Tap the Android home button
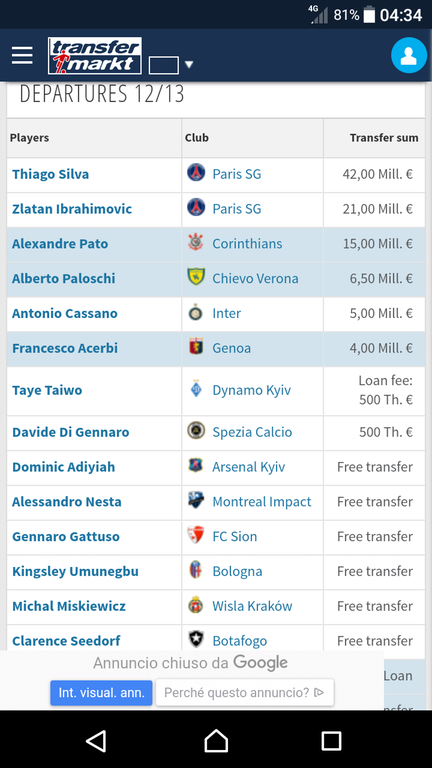Viewport: 432px width, 768px height. (x=216, y=741)
